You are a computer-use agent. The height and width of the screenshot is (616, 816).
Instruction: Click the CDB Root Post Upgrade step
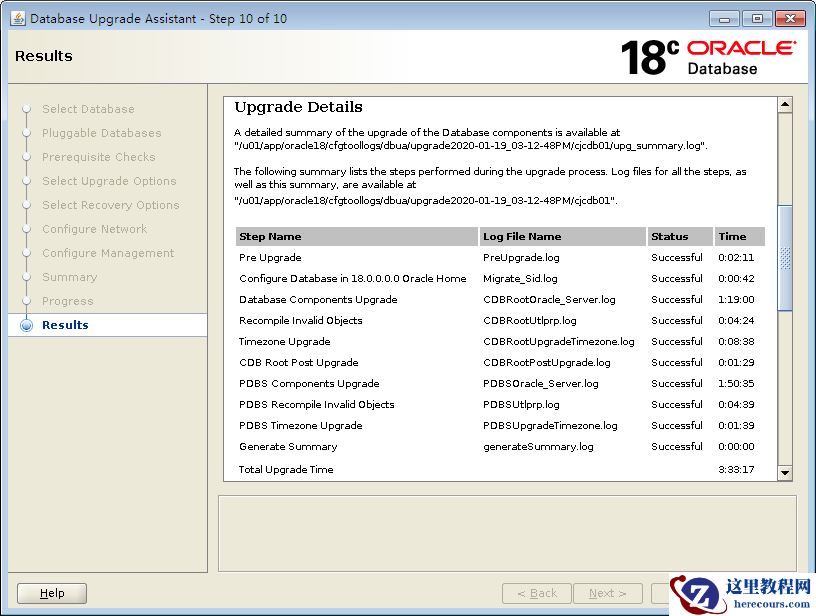tap(299, 363)
